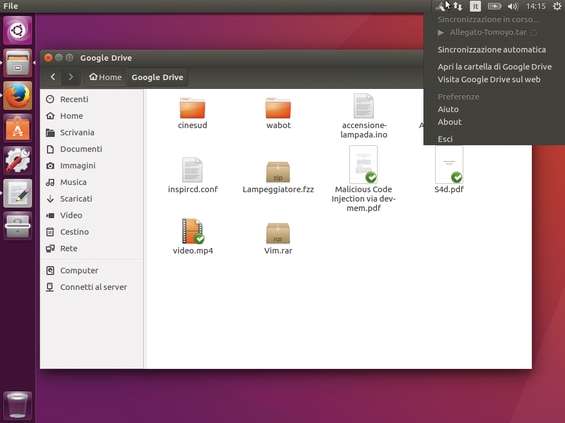565x423 pixels.
Task: Click the Google Drive sync tray icon
Action: (441, 6)
